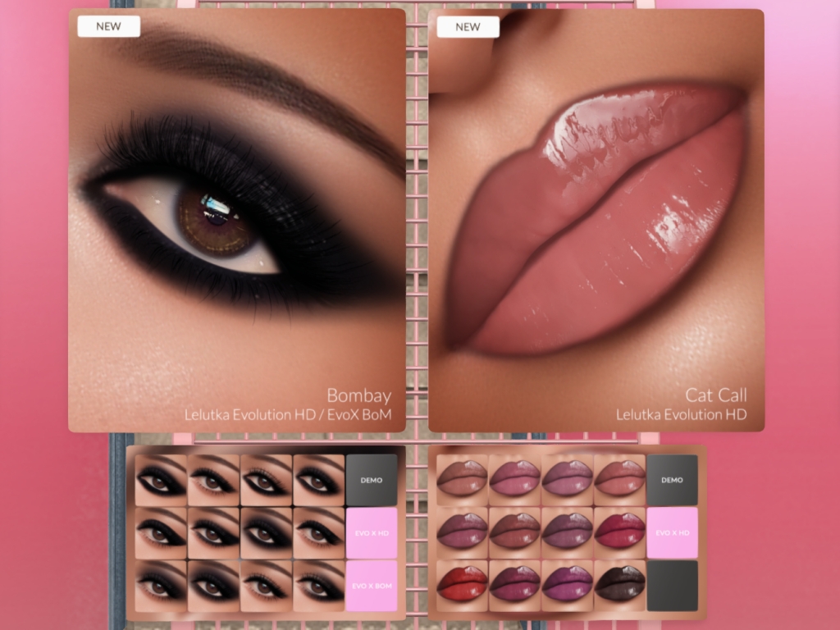The width and height of the screenshot is (840, 630).
Task: Click the Cat Call product name label
Action: [x=715, y=395]
